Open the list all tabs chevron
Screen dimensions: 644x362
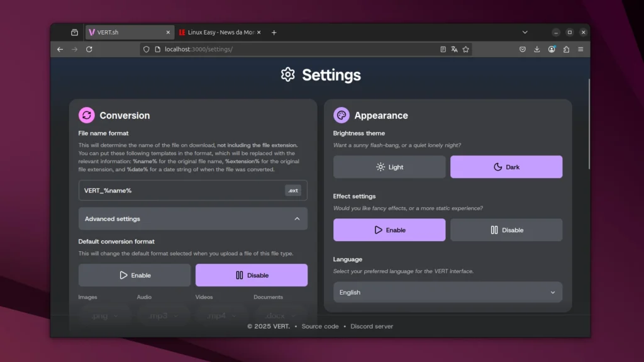point(525,32)
